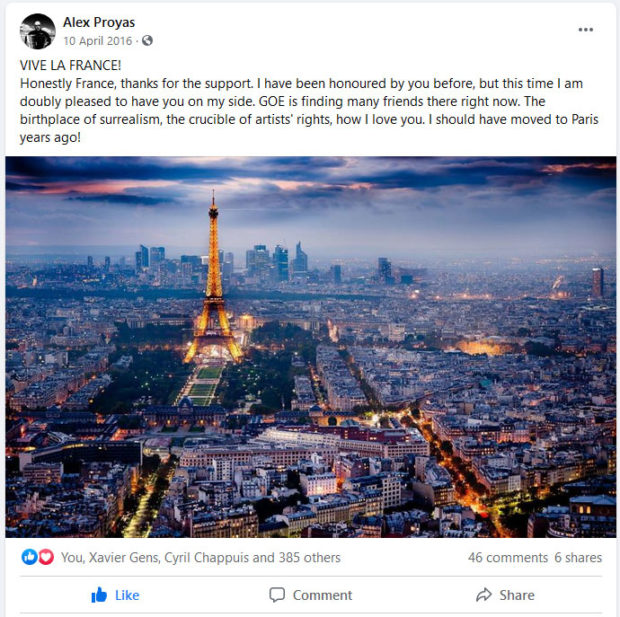View the 6 shares list

pos(578,557)
